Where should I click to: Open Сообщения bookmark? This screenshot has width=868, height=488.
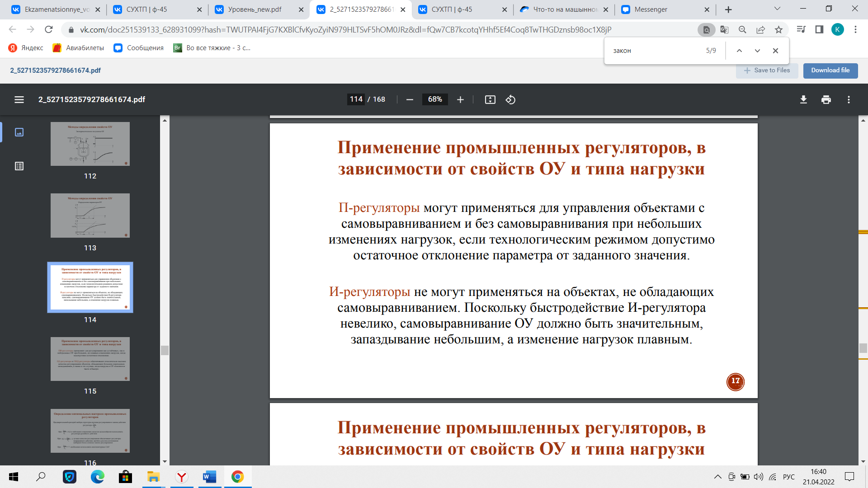click(139, 48)
